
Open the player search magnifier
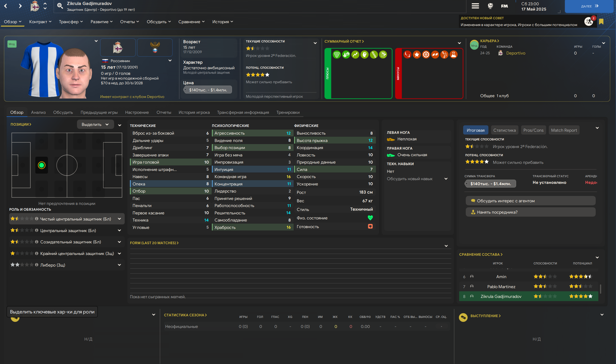[60, 6]
